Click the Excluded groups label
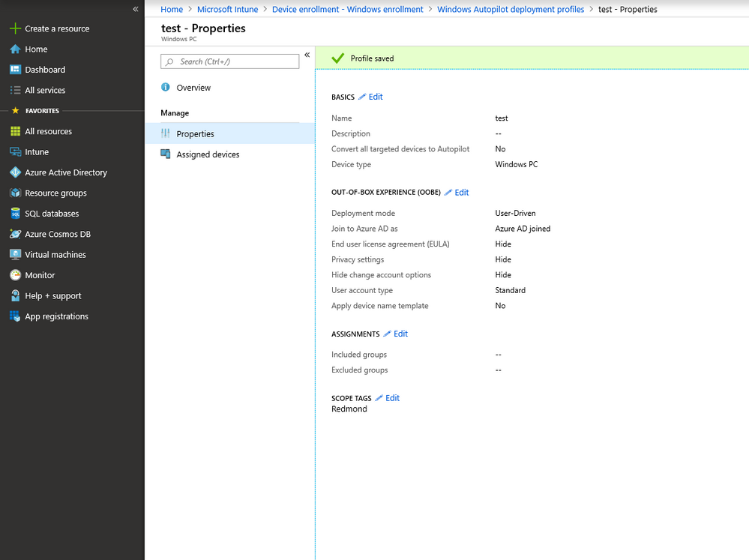This screenshot has height=560, width=749. coord(359,370)
